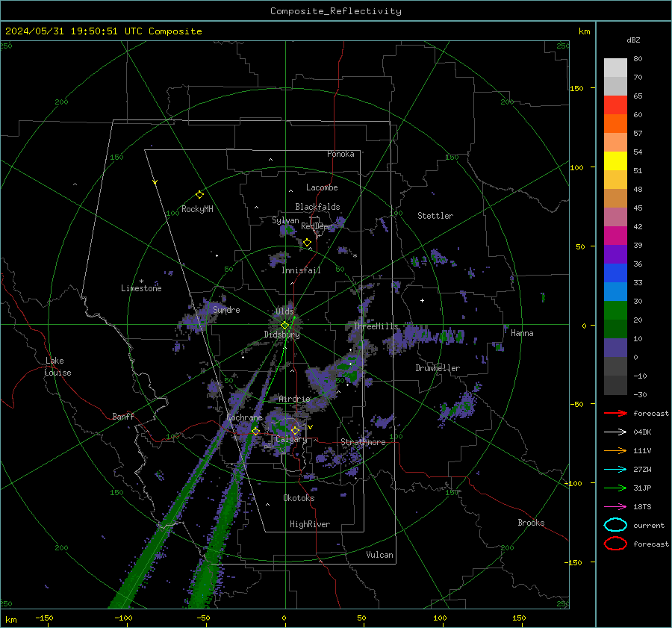Image resolution: width=672 pixels, height=628 pixels.
Task: Click the cyan current ellipse icon
Action: click(x=615, y=525)
